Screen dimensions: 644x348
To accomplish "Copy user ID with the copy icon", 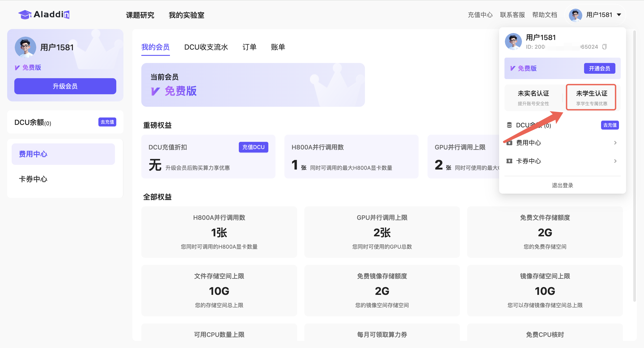I will tap(604, 47).
